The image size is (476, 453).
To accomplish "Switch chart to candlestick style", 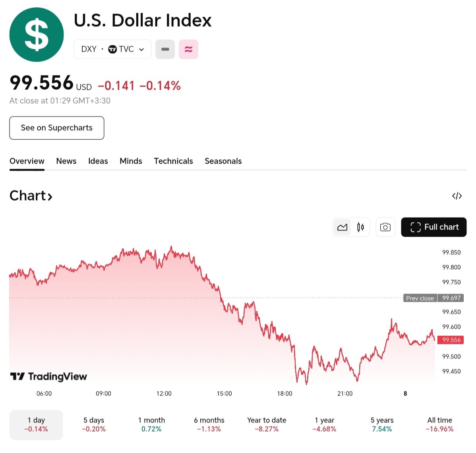I will point(360,227).
